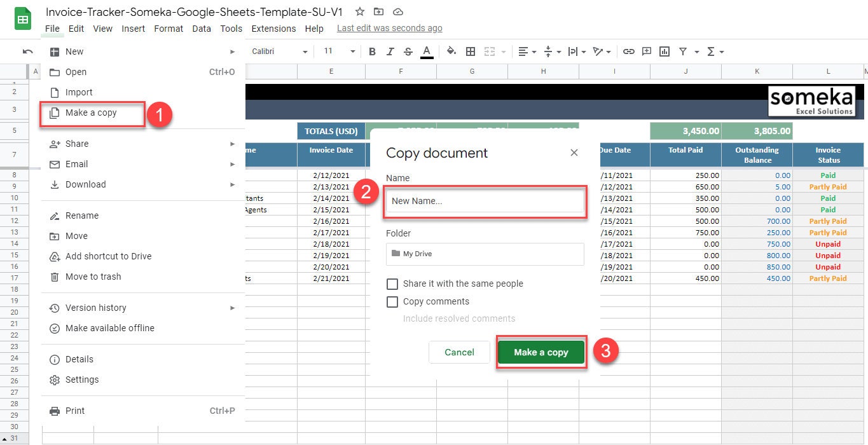Open the filter views dropdown arrow

697,51
